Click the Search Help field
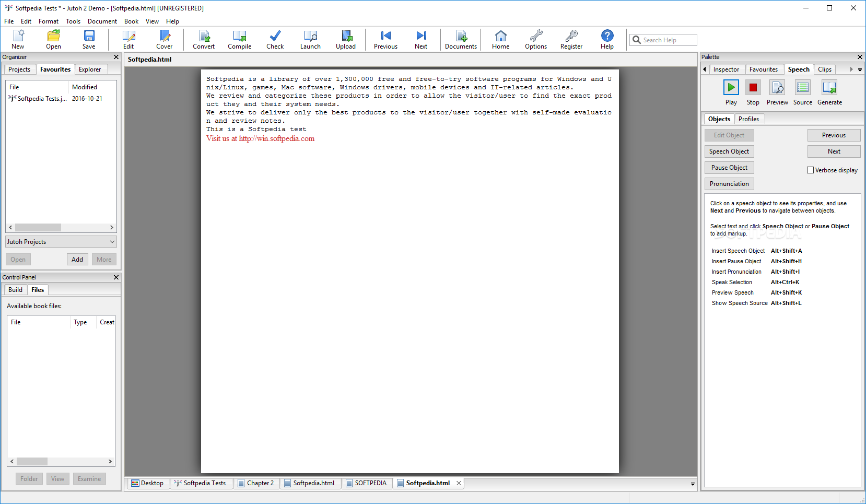Screen dimensions: 866x504 point(663,40)
